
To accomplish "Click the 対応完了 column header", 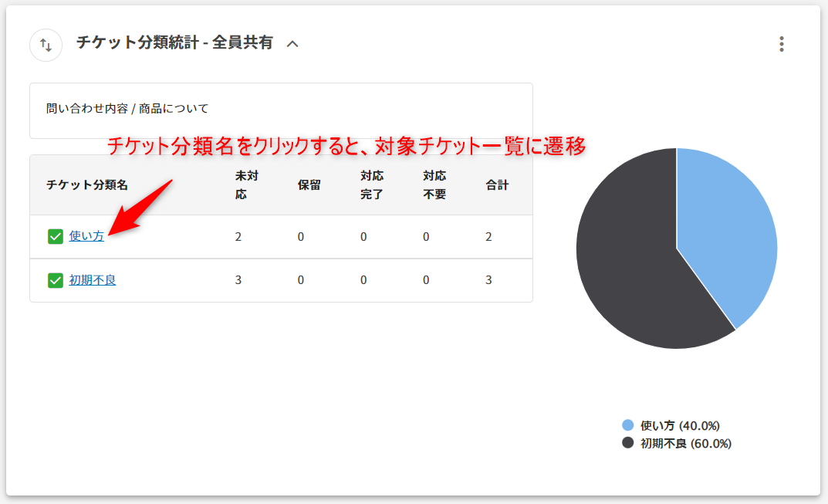I will pos(371,185).
